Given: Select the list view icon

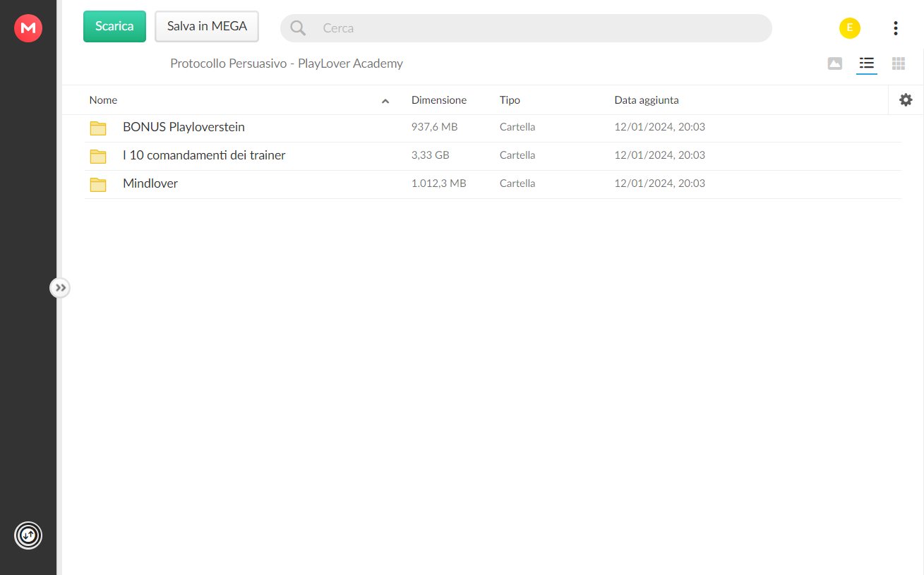Looking at the screenshot, I should coord(867,63).
